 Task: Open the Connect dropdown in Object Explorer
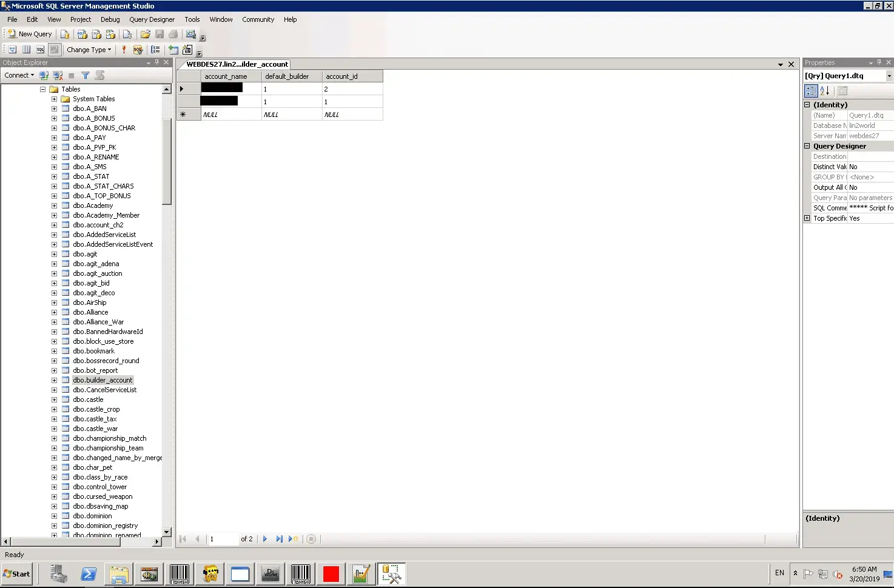click(19, 75)
